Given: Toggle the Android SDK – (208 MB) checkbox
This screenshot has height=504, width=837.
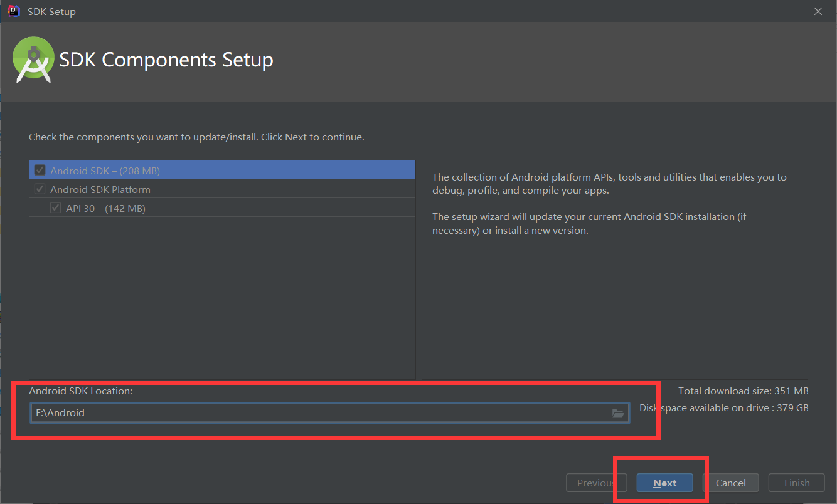Looking at the screenshot, I should [40, 170].
